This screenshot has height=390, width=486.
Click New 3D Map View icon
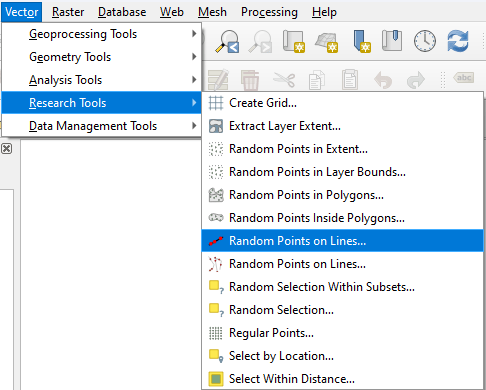[327, 43]
